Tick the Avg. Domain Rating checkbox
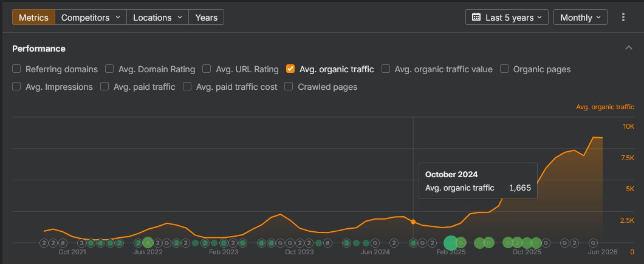The width and height of the screenshot is (644, 264). [109, 69]
